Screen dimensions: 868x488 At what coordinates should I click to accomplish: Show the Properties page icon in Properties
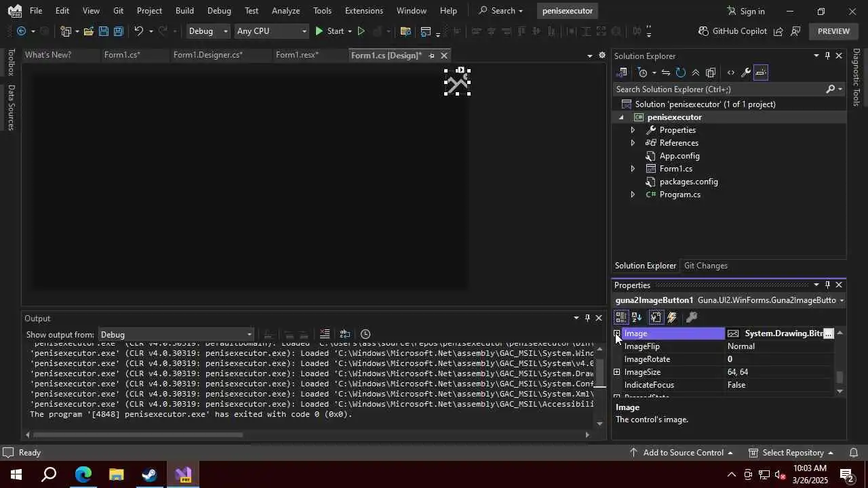click(x=656, y=317)
